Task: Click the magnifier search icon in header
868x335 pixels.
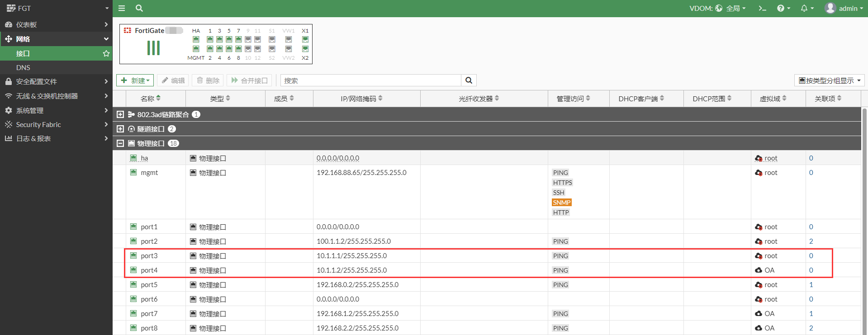Action: pos(139,8)
